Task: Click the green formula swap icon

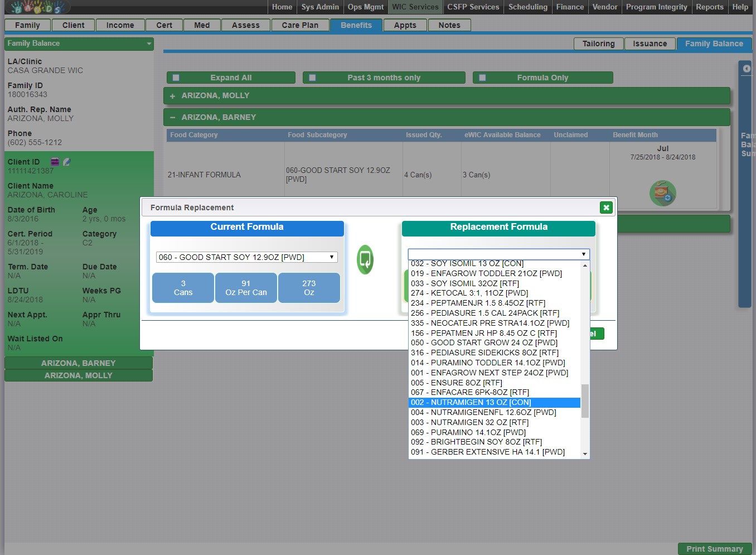Action: pos(365,259)
